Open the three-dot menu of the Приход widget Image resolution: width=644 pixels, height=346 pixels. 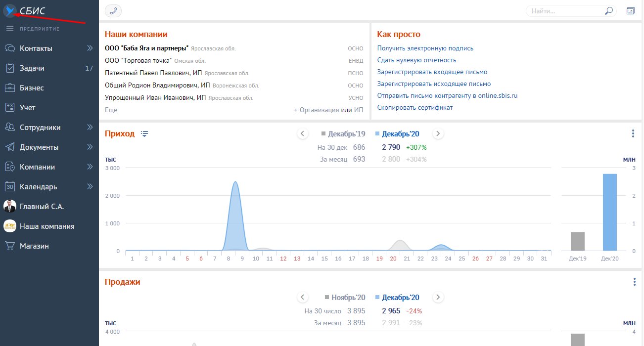pyautogui.click(x=633, y=133)
